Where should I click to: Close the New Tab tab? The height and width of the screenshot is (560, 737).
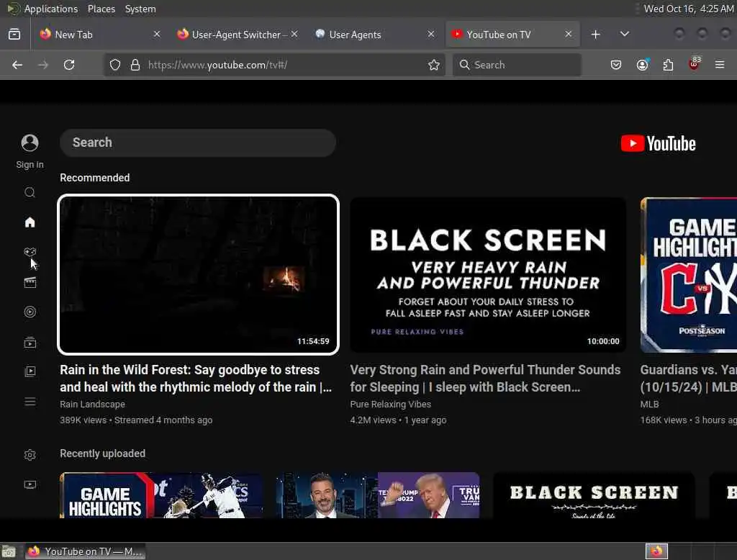(157, 34)
